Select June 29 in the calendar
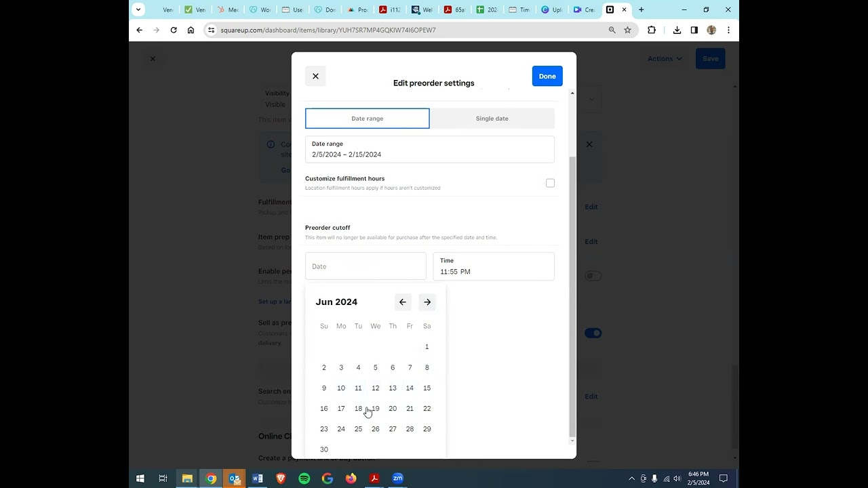This screenshot has height=488, width=868. 427,429
